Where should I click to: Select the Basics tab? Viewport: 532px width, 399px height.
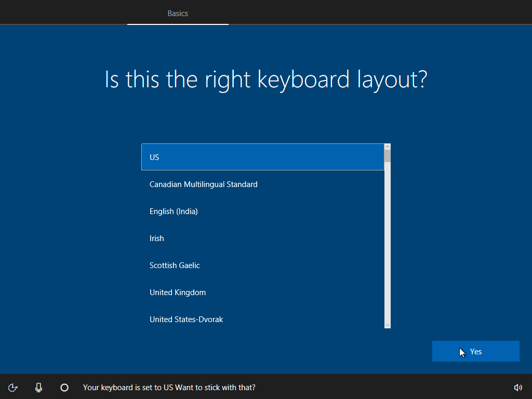pyautogui.click(x=178, y=13)
